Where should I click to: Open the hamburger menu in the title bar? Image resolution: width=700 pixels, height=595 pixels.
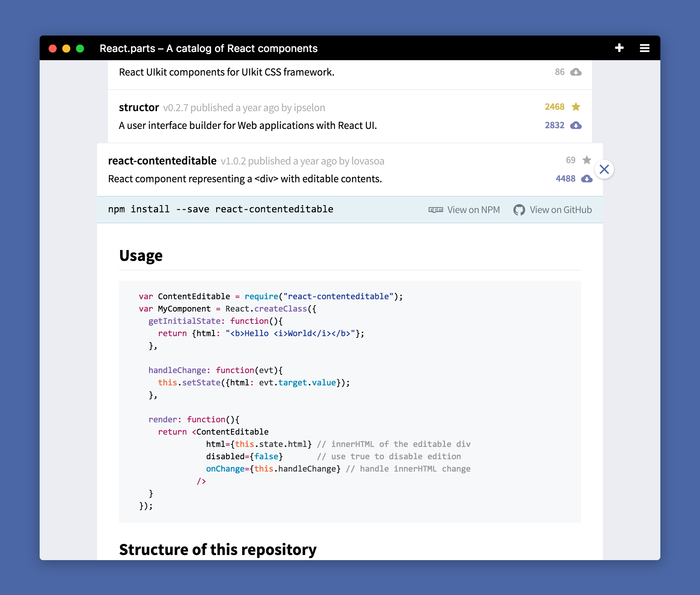pos(645,48)
